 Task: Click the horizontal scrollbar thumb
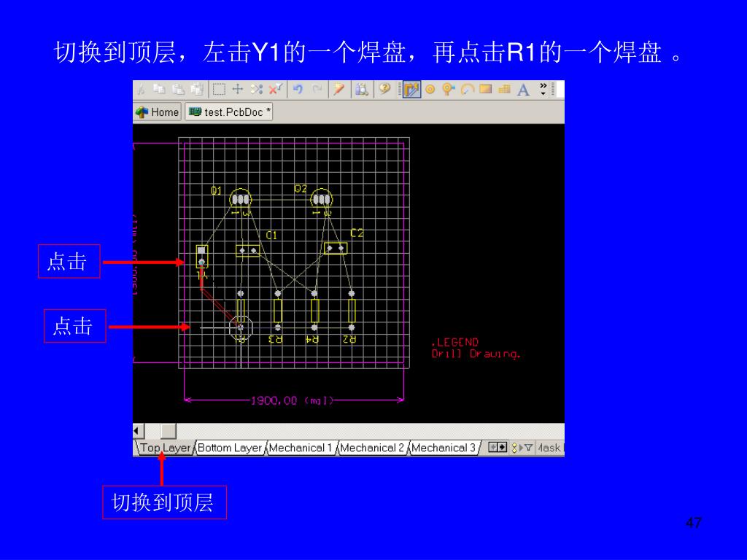169,431
